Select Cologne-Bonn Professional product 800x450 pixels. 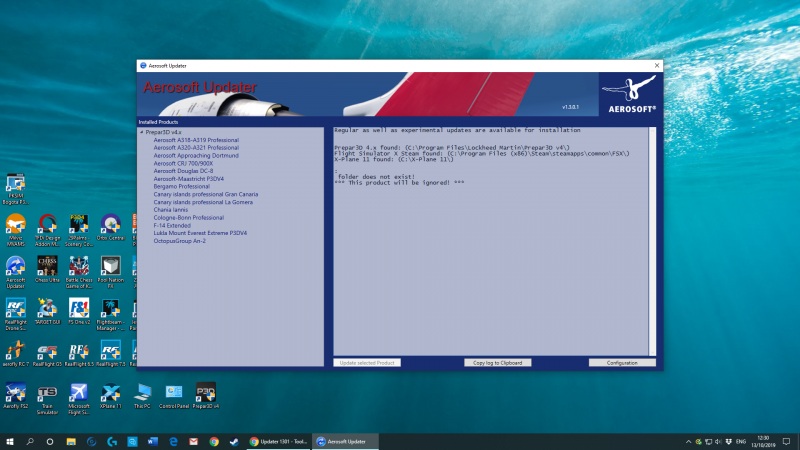(188, 218)
